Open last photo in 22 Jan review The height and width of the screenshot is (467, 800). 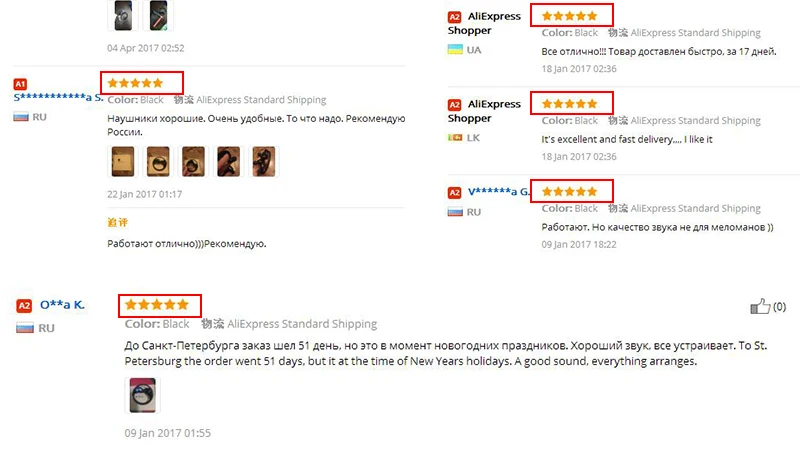264,161
